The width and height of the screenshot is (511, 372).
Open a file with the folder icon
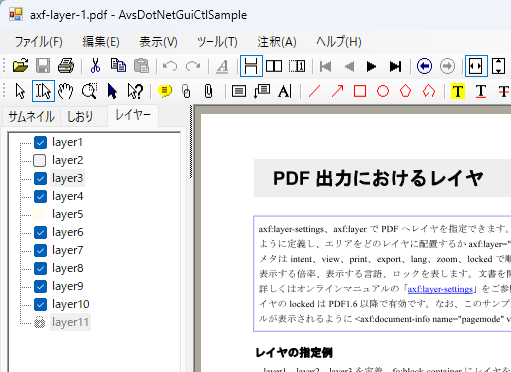[20, 66]
